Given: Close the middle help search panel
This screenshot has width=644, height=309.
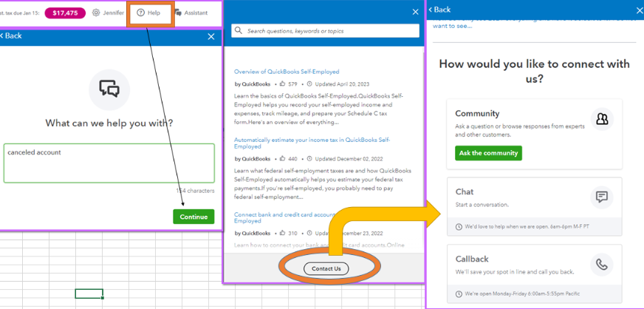Looking at the screenshot, I should (x=415, y=12).
